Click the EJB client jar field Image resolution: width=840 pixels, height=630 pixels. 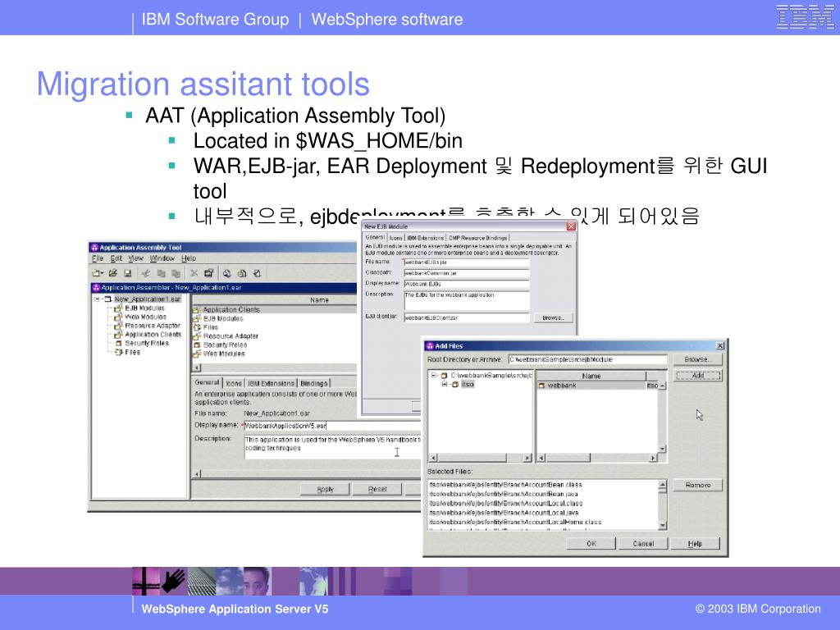click(x=467, y=317)
